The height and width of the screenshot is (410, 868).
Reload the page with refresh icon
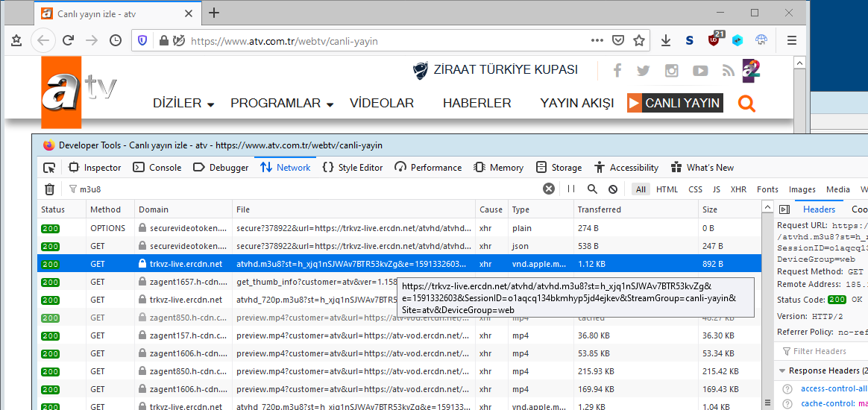(x=68, y=40)
